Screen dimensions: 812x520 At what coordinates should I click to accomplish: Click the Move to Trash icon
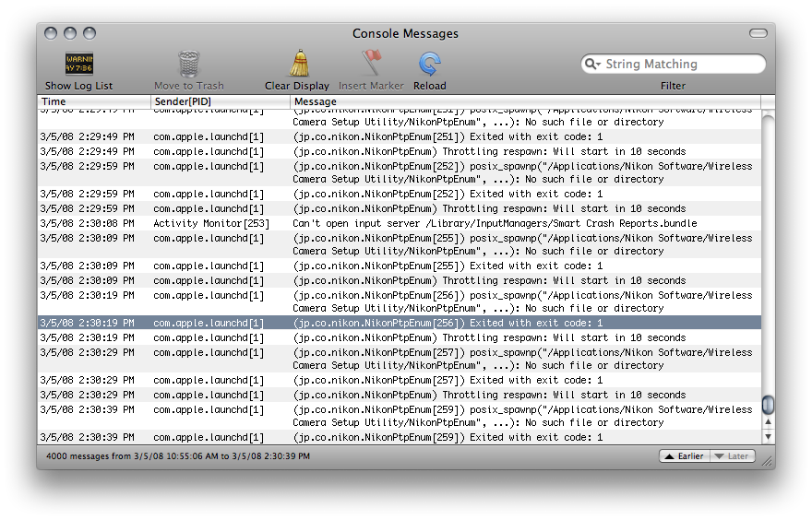188,64
